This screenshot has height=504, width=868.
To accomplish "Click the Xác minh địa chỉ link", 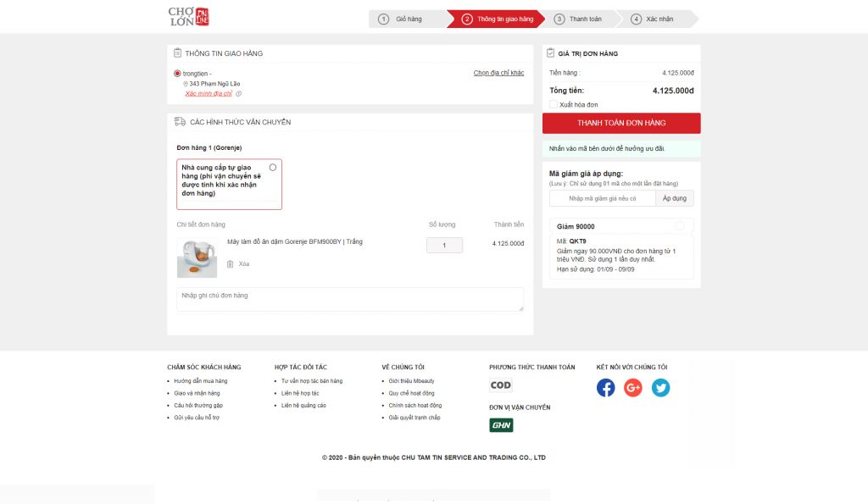I will pos(209,93).
